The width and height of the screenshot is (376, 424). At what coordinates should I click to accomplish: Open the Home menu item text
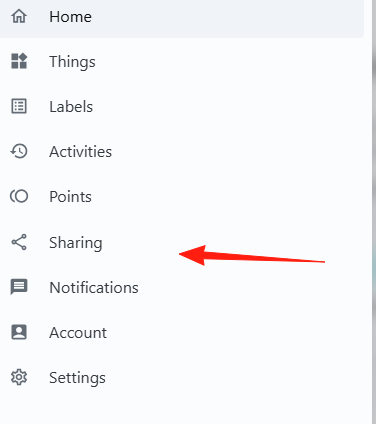coord(70,17)
